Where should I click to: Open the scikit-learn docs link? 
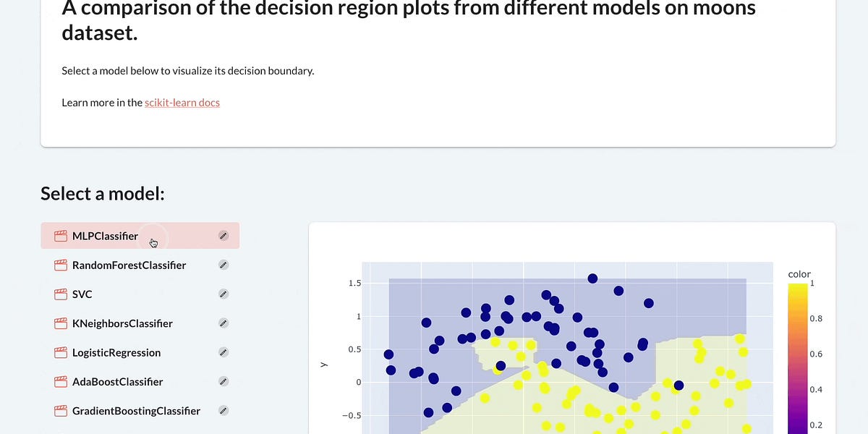(x=182, y=102)
